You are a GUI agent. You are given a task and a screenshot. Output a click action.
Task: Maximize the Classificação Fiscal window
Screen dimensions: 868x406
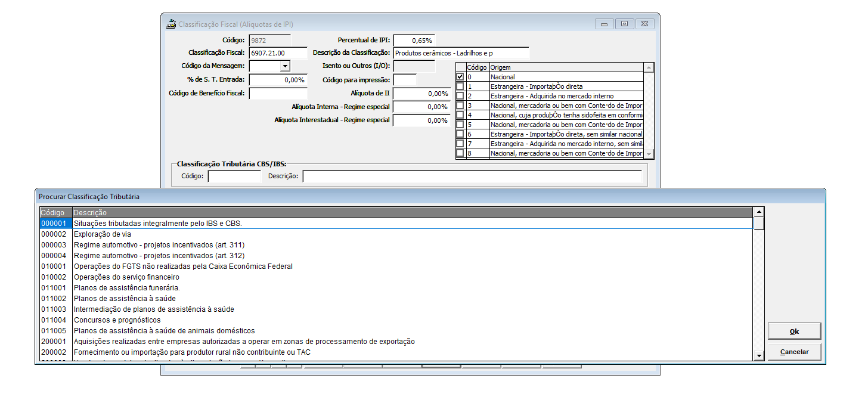tap(624, 24)
